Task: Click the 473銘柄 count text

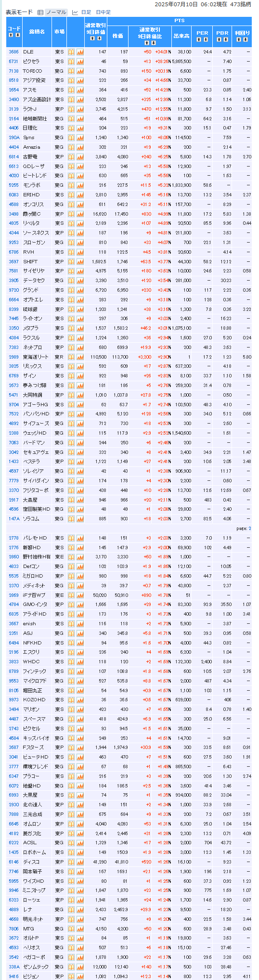Action: (241, 4)
